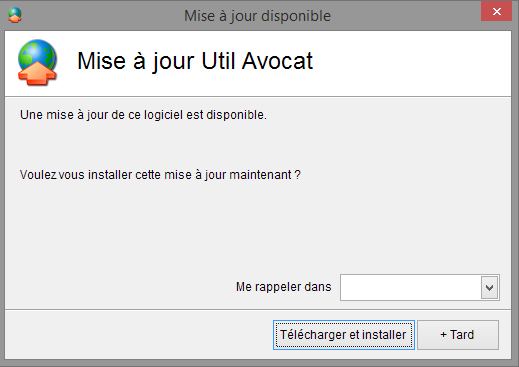Select the red X window button
Viewport: 519px width, 367px height.
[496, 12]
